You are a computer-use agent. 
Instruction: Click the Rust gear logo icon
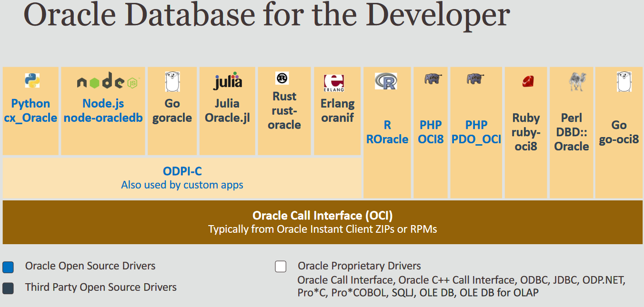(282, 78)
